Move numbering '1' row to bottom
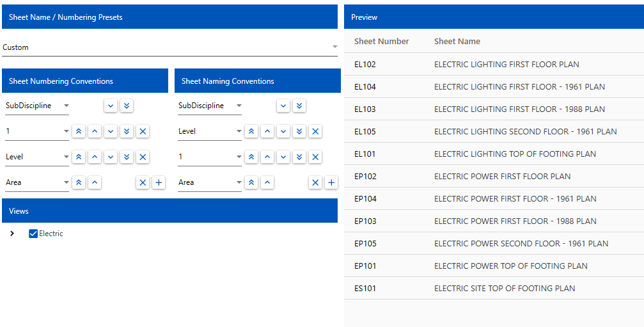This screenshot has height=327, width=644. pos(127,131)
